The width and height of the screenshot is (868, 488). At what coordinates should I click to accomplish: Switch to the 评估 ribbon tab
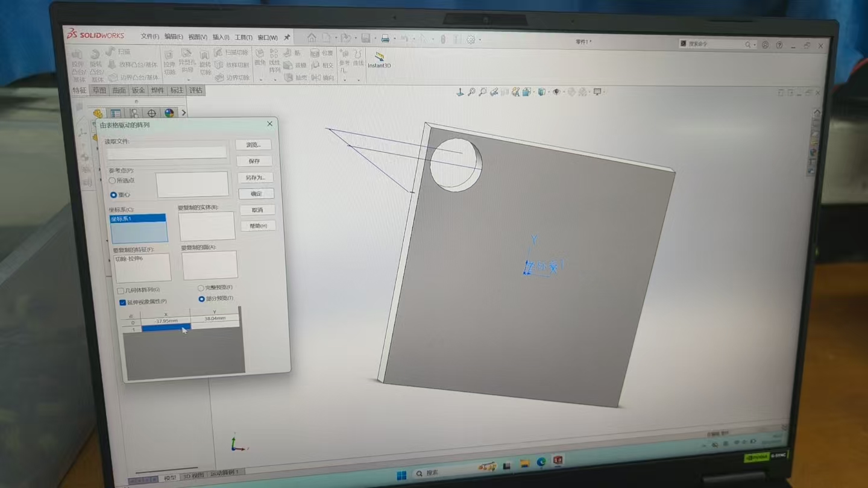point(196,90)
